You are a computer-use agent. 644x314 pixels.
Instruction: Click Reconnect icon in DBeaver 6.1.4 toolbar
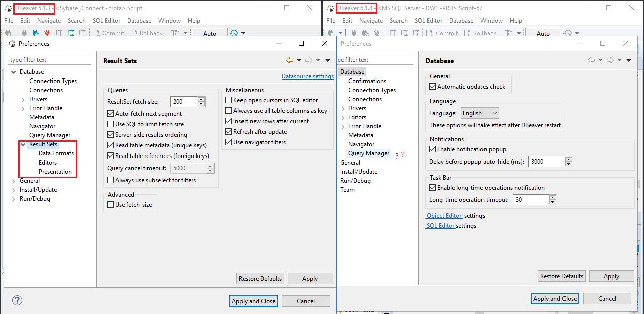point(366,33)
